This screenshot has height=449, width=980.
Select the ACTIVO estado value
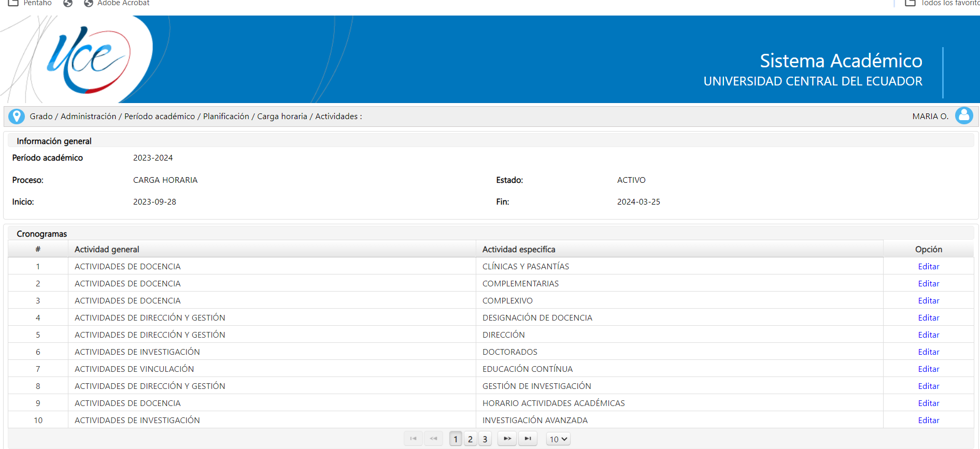click(631, 180)
